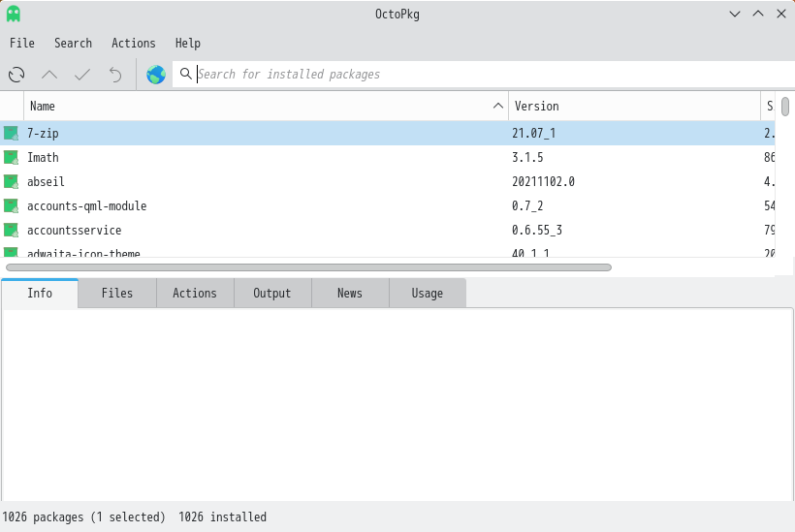The height and width of the screenshot is (532, 795).
Task: Click the package icon beside abseil
Action: point(12,181)
